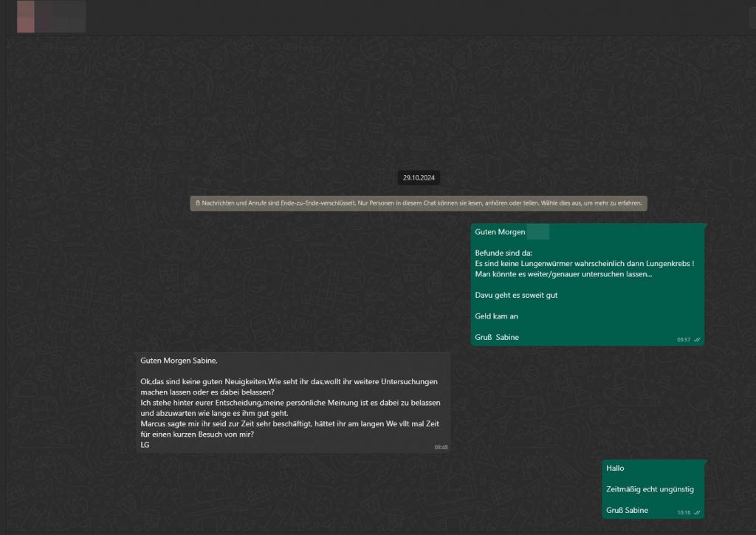The height and width of the screenshot is (535, 756).
Task: Click read receipt ticks on 10:15 message
Action: click(x=697, y=512)
